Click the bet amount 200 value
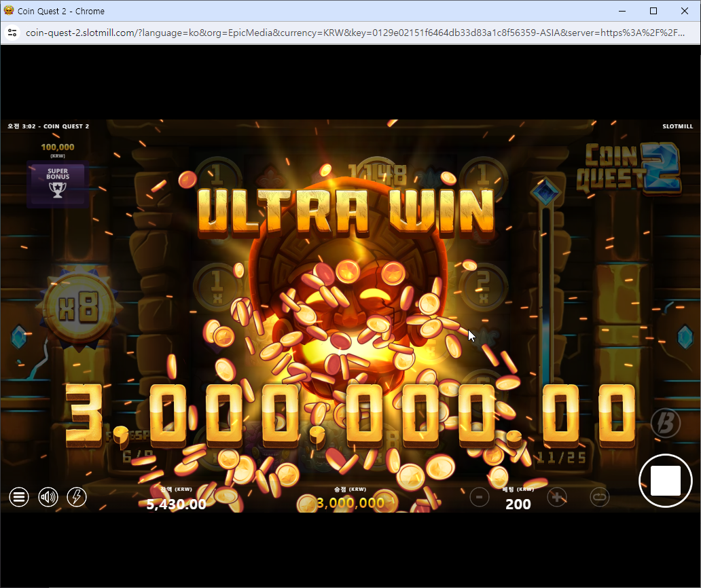The width and height of the screenshot is (701, 588). (518, 504)
